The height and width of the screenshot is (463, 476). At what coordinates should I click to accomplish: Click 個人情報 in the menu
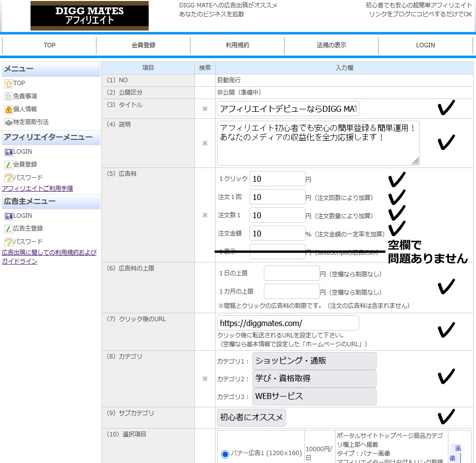(25, 109)
